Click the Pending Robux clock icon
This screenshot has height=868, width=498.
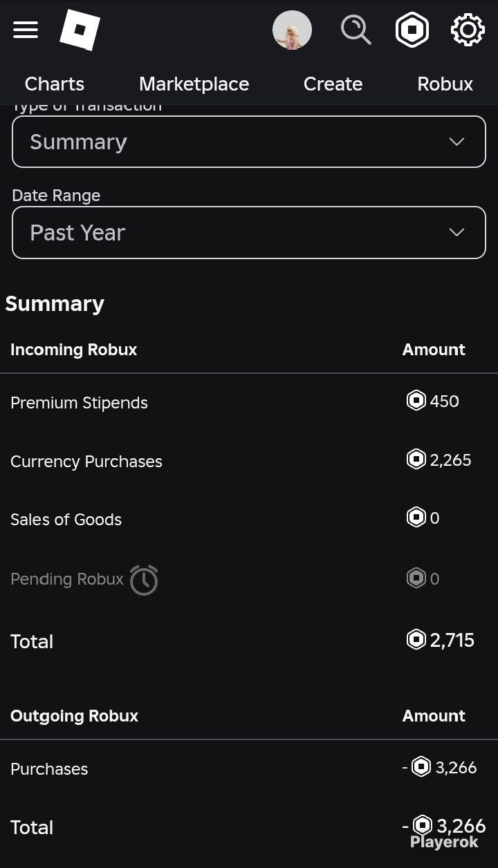tap(144, 580)
